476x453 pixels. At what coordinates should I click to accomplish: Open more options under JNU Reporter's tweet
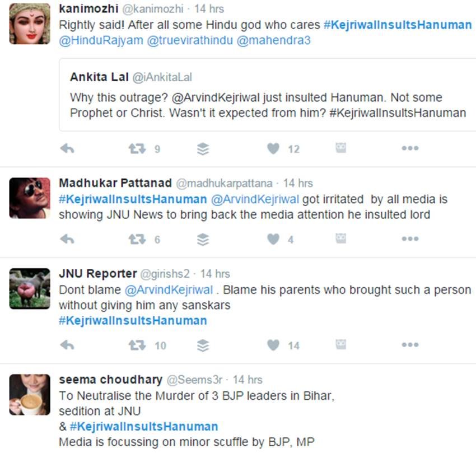click(410, 344)
